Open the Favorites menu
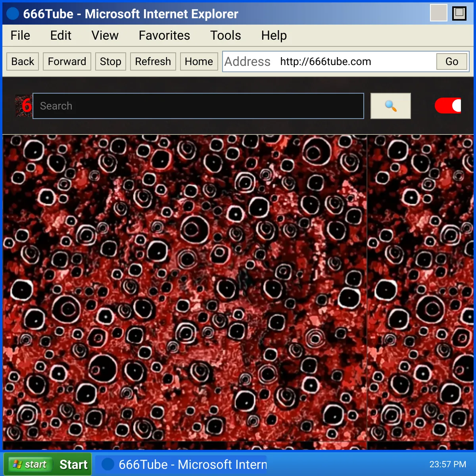The height and width of the screenshot is (476, 476). pos(164,35)
